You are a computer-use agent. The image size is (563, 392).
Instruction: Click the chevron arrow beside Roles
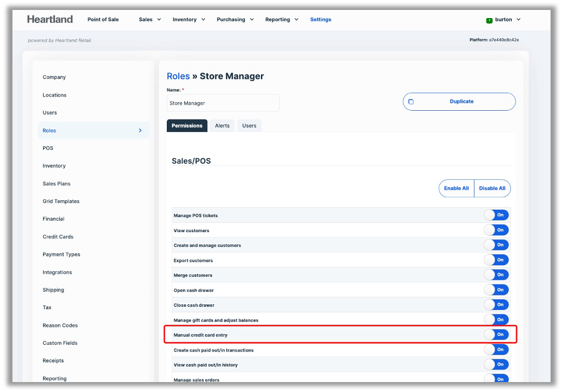[x=140, y=131]
